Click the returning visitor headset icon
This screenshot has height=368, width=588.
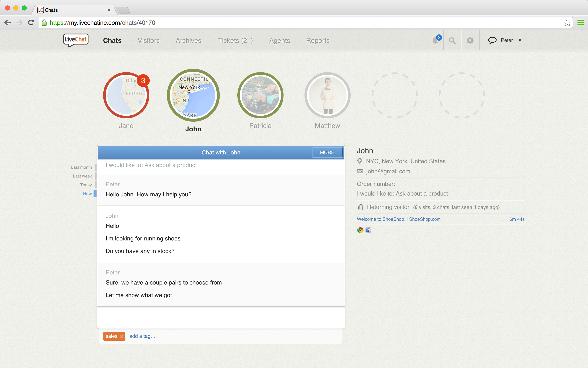click(x=360, y=207)
